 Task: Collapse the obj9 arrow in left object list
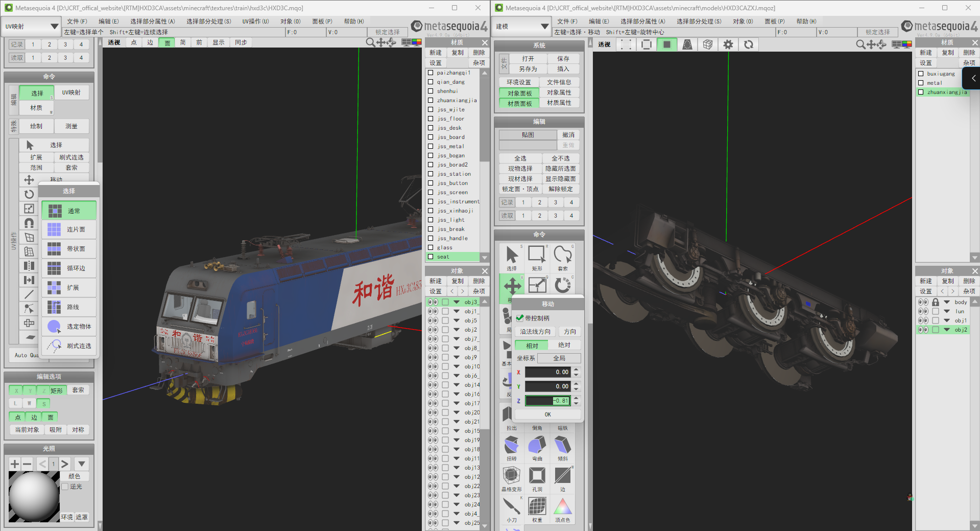point(457,357)
